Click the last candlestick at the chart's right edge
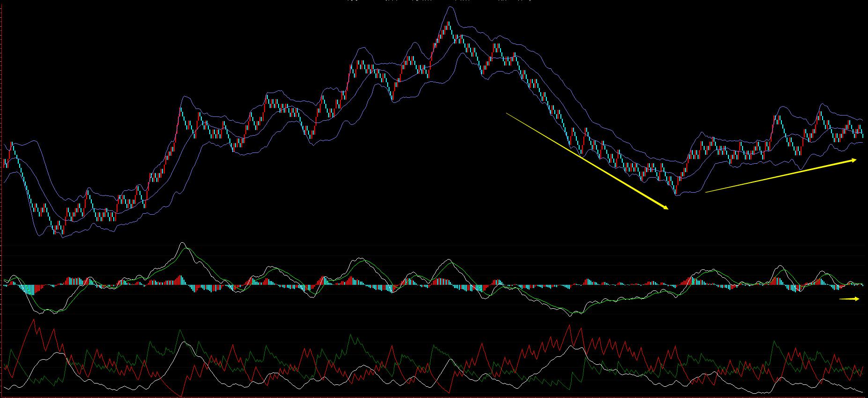Viewport: 868px width, 398px height. point(862,133)
